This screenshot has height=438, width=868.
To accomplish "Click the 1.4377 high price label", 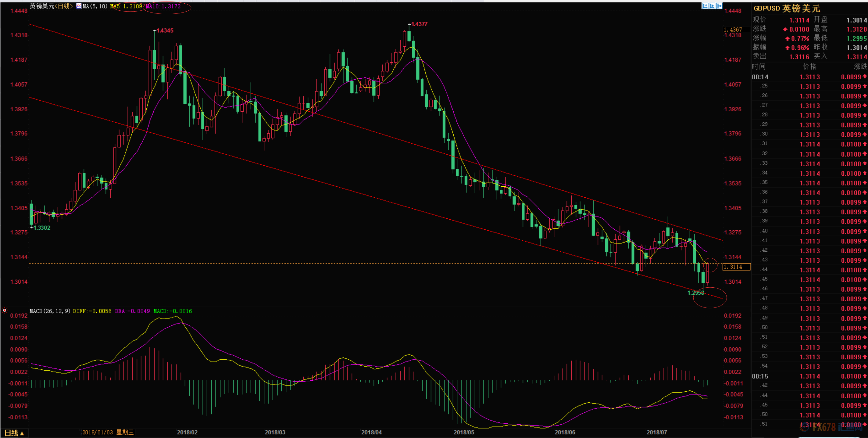I will point(419,24).
